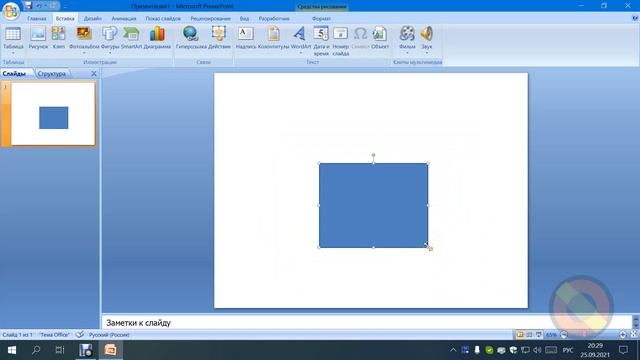Click the notes pane scrollbar

click(x=636, y=322)
